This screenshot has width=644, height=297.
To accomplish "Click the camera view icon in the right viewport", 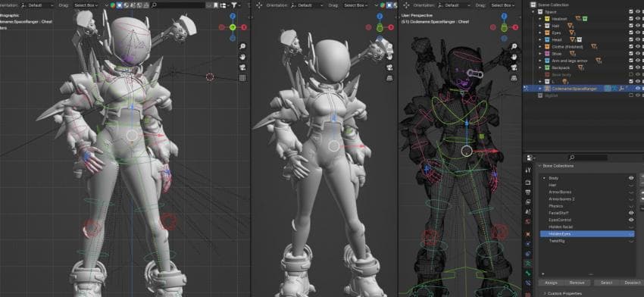I will pos(514,67).
